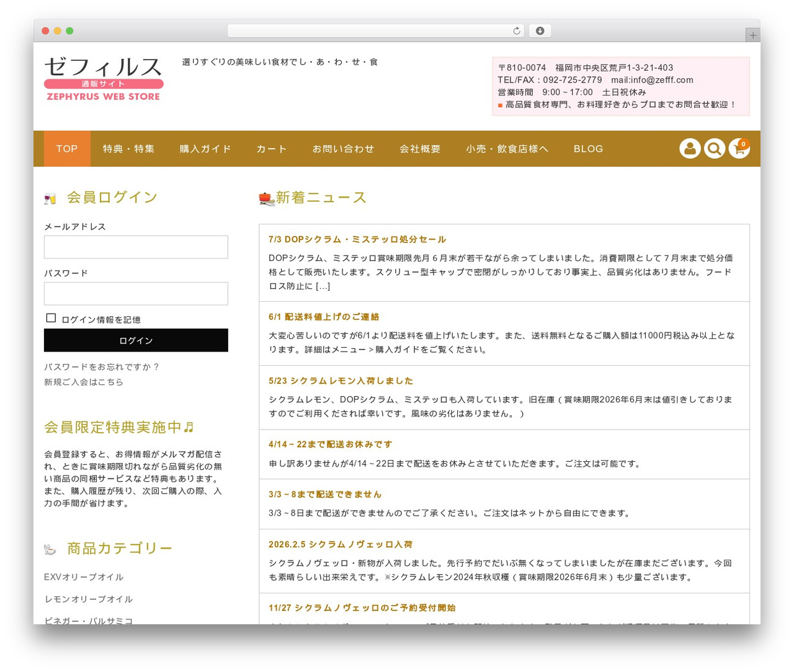Viewport: 794px width, 672px height.
Task: Tick the ログイン情報を記憶 checkbox
Action: click(x=51, y=318)
